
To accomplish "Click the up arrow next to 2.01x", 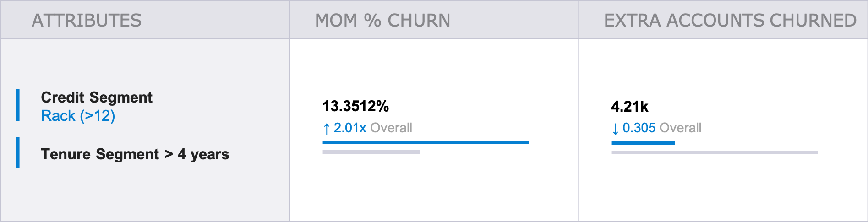I will click(326, 129).
